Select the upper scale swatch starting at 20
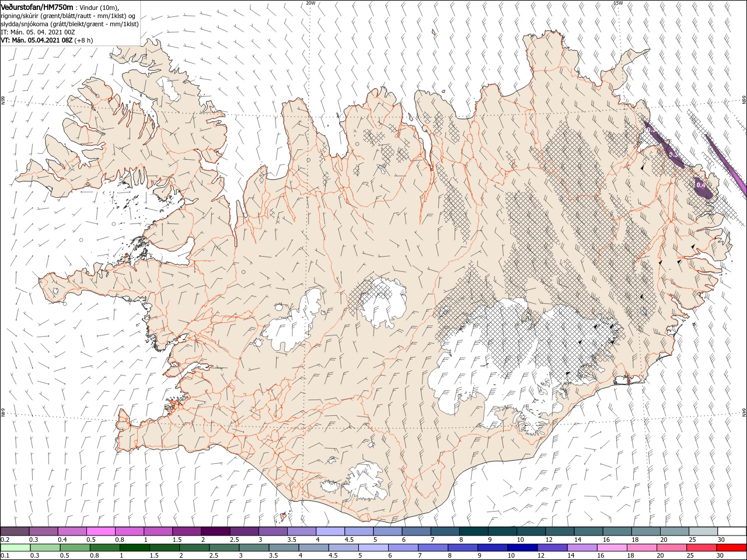This screenshot has height=560, width=747. [674, 531]
